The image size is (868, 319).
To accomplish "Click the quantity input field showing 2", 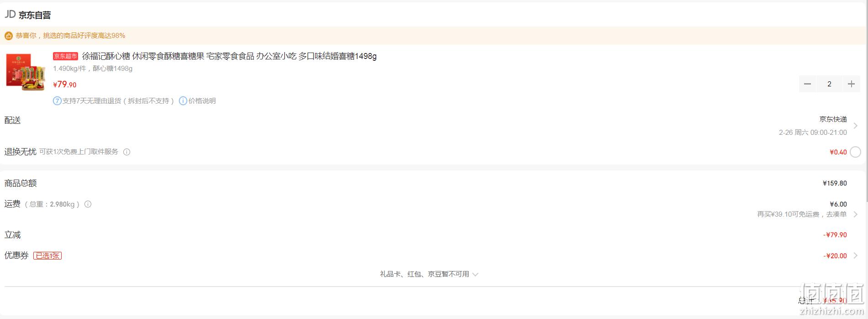I will [x=829, y=84].
